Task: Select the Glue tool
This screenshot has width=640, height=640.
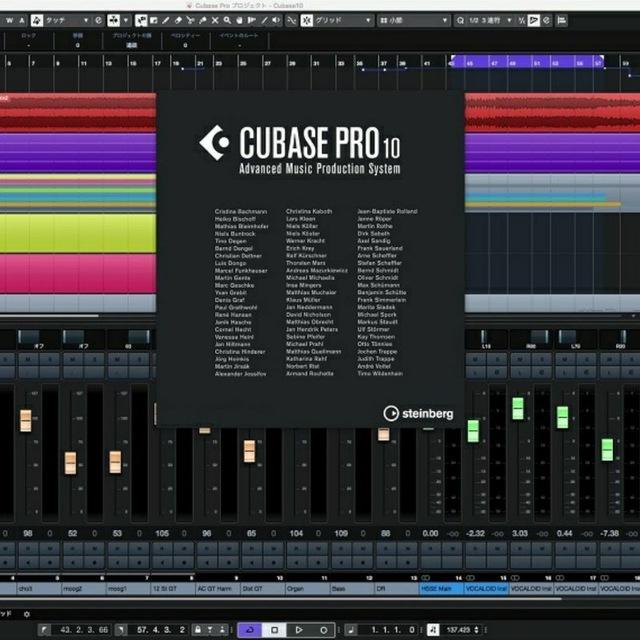Action: [202, 20]
